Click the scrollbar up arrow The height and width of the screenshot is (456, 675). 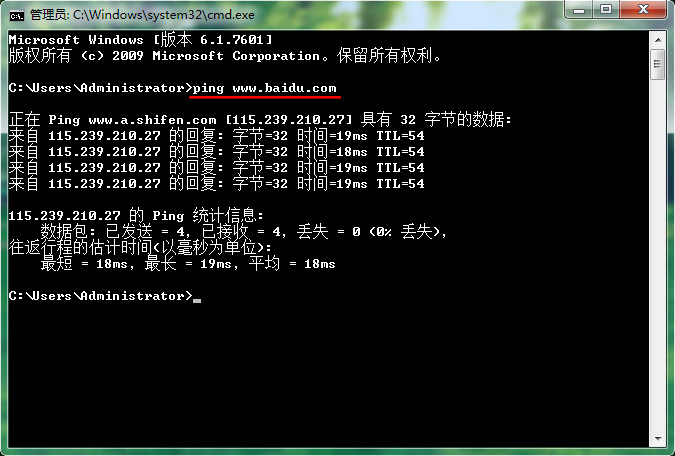[658, 40]
